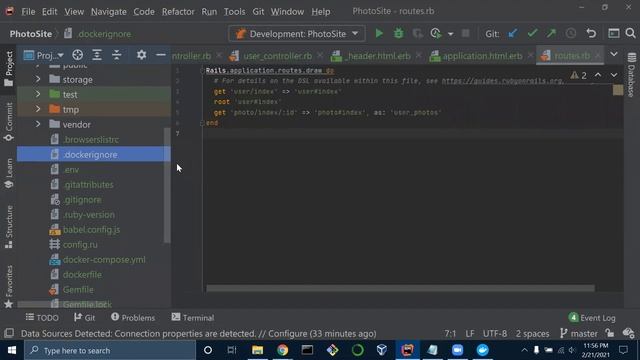The image size is (640, 360).
Task: Change the UTF-8 file encoding
Action: (x=495, y=333)
